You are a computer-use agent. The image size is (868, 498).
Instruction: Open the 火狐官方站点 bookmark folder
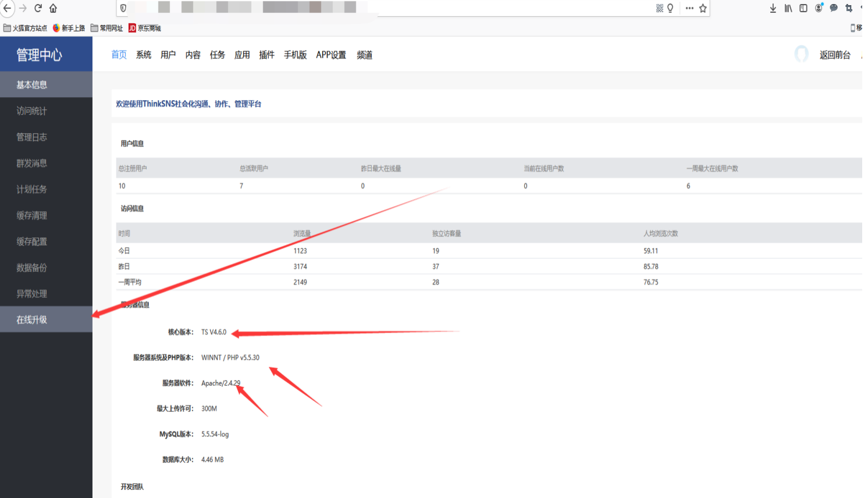coord(25,28)
